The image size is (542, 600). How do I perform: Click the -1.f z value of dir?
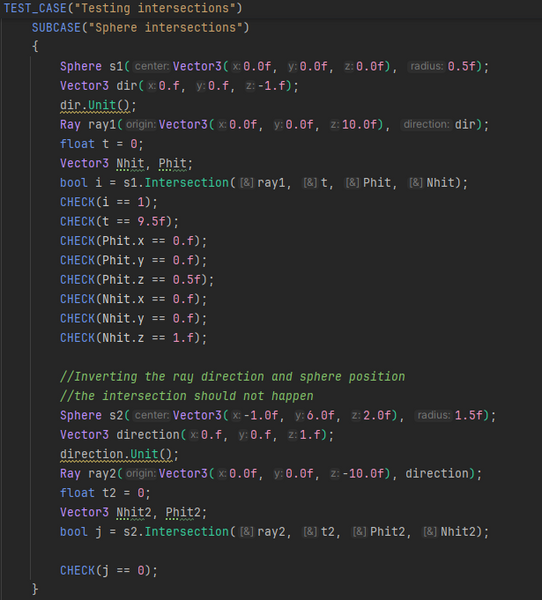coord(272,86)
